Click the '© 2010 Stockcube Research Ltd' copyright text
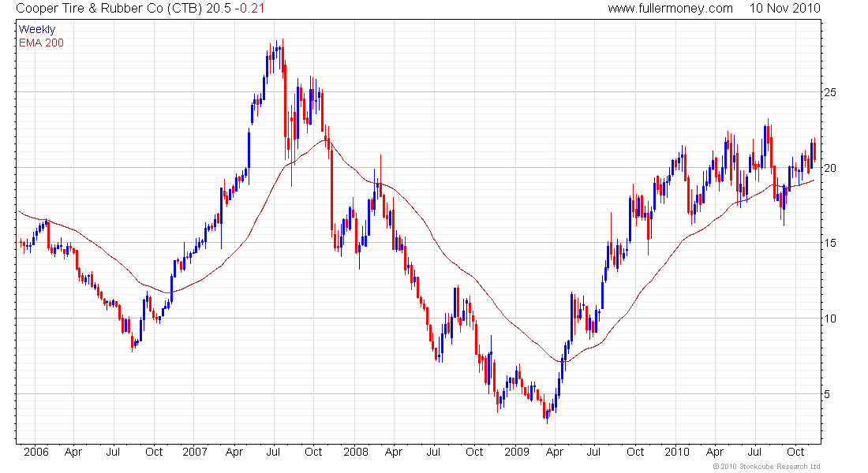Image resolution: width=868 pixels, height=473 pixels. click(767, 467)
